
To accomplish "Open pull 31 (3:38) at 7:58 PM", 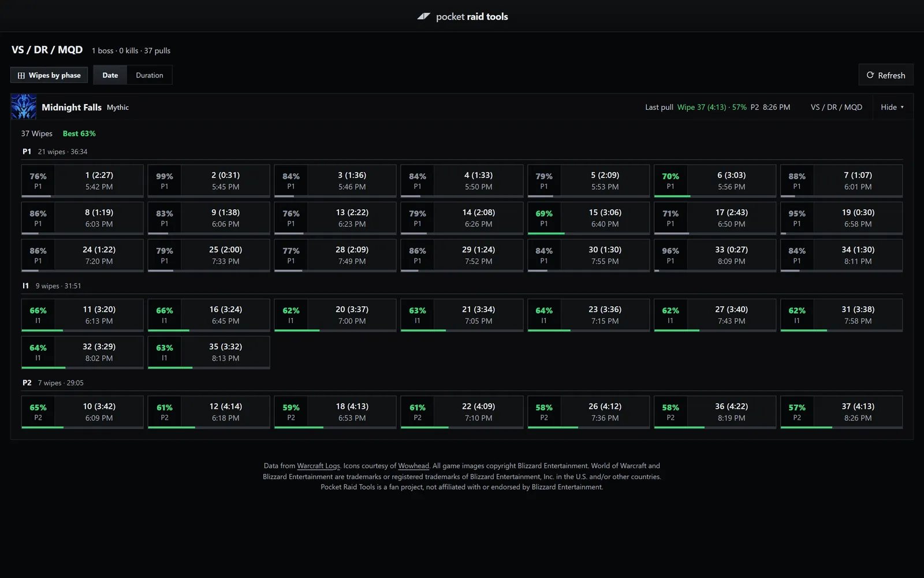I will pyautogui.click(x=841, y=315).
